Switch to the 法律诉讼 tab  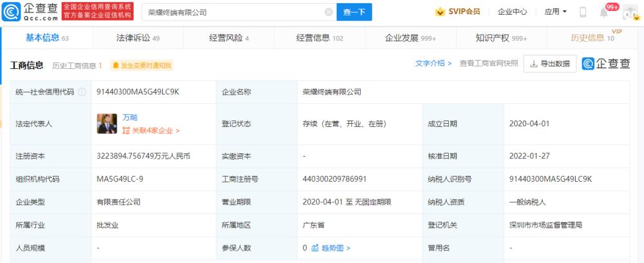click(x=138, y=38)
